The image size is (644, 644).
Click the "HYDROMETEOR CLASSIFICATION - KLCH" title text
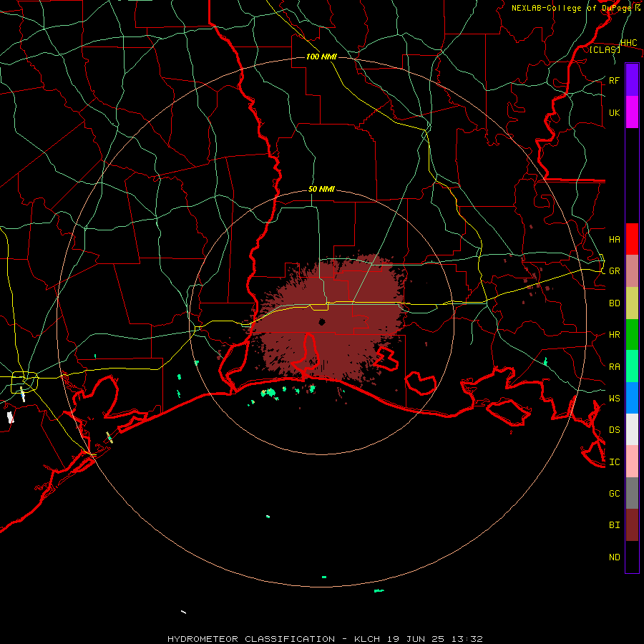pyautogui.click(x=271, y=639)
